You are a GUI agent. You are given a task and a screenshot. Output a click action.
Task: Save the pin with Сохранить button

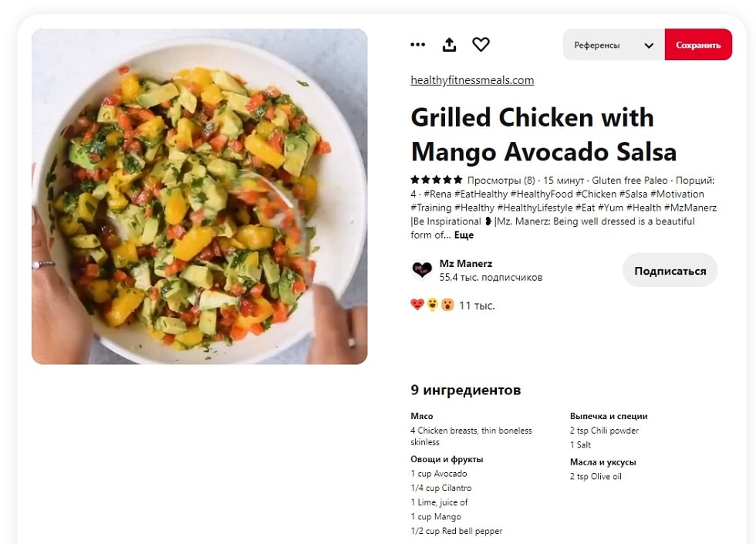(698, 45)
